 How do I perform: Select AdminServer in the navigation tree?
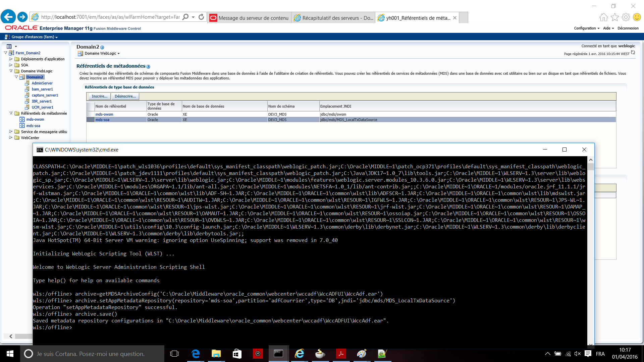[x=42, y=83]
